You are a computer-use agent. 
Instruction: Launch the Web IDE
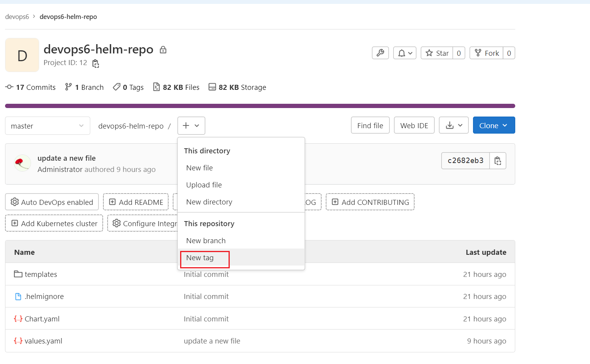coord(414,125)
